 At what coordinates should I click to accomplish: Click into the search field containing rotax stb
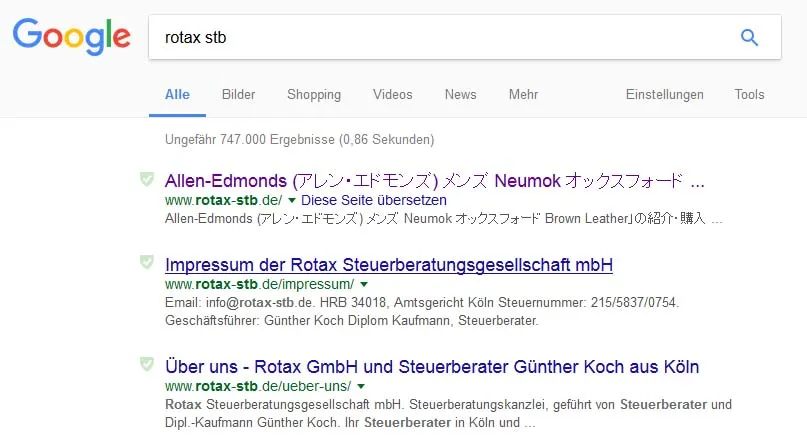[443, 38]
